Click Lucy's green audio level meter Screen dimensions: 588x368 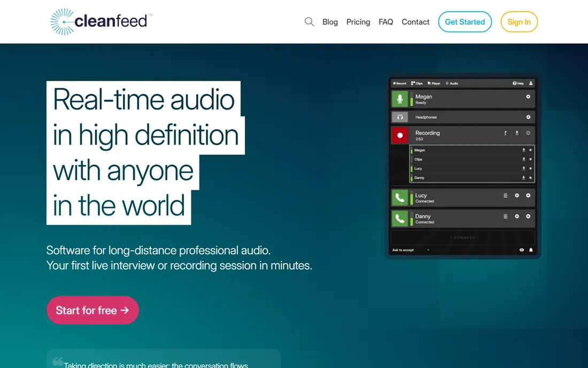pyautogui.click(x=412, y=198)
